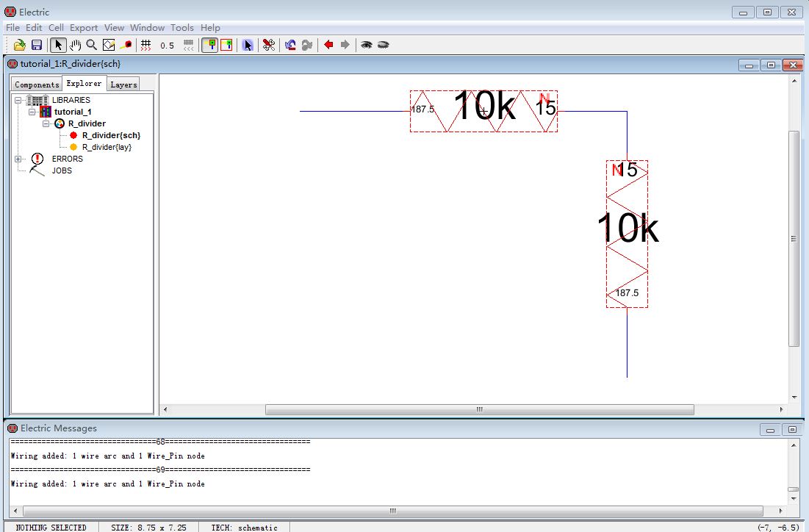The width and height of the screenshot is (809, 532).
Task: Activate the Zoom magnifier tool
Action: 92,45
